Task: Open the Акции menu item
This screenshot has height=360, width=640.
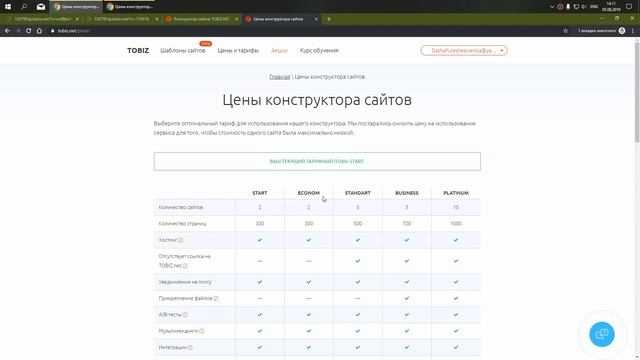Action: coord(280,51)
